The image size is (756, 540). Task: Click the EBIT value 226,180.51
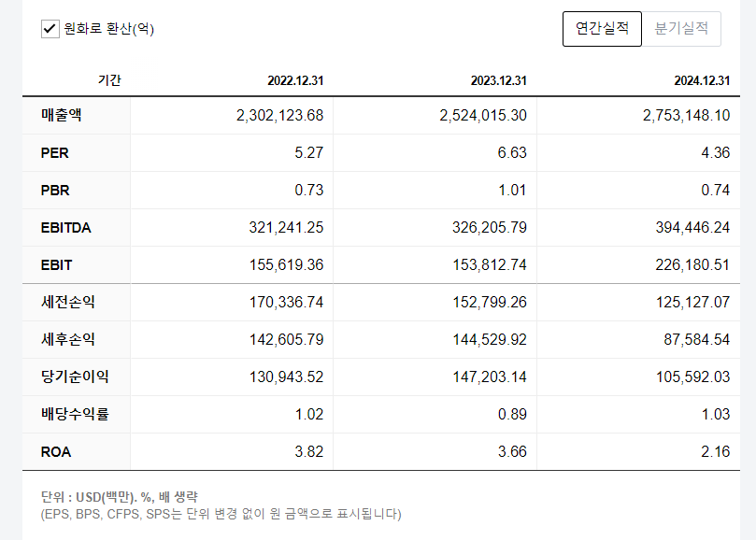692,265
